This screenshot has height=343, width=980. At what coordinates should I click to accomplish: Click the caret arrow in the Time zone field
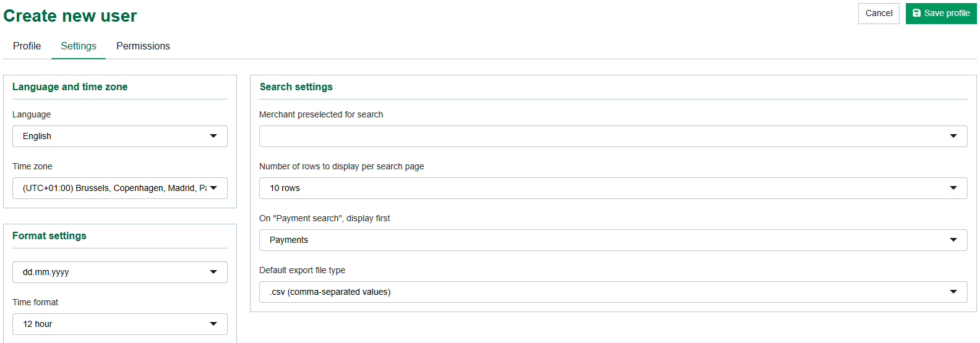[213, 188]
